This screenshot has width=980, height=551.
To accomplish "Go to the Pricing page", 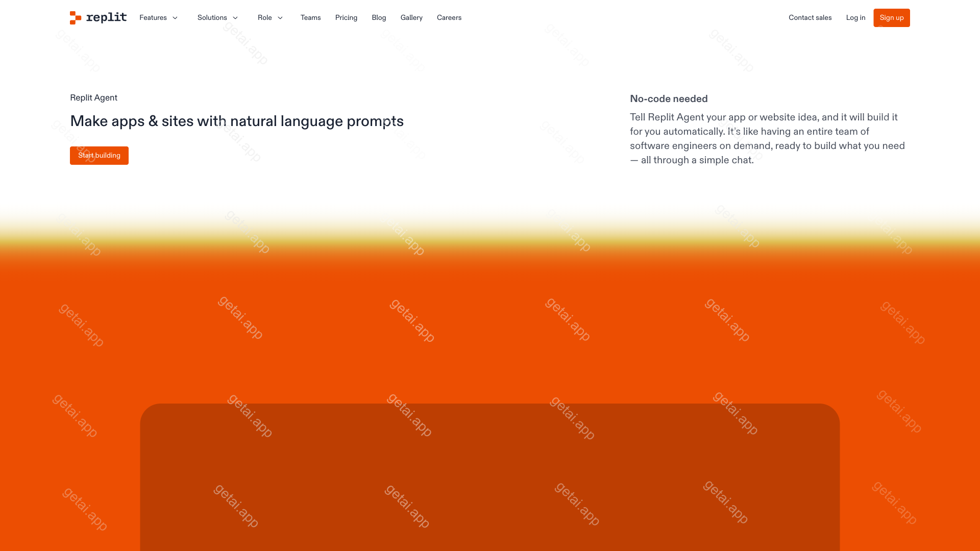I will [x=347, y=18].
